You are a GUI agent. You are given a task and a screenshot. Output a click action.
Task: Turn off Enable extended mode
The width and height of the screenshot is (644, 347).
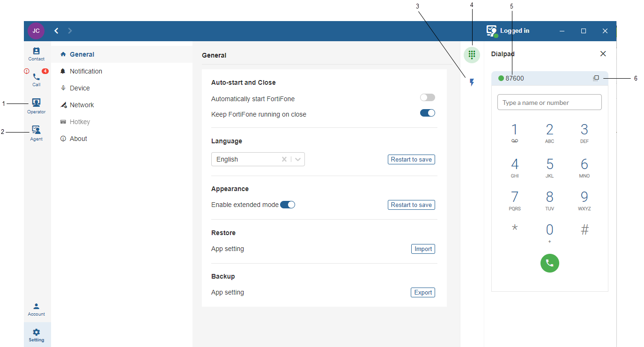(288, 205)
